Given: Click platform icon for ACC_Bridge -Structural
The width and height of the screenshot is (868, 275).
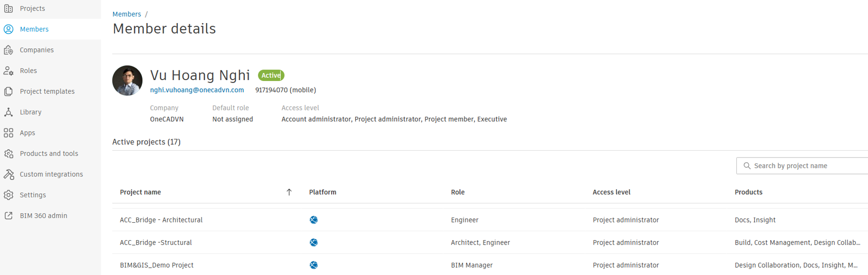Looking at the screenshot, I should coord(314,242).
